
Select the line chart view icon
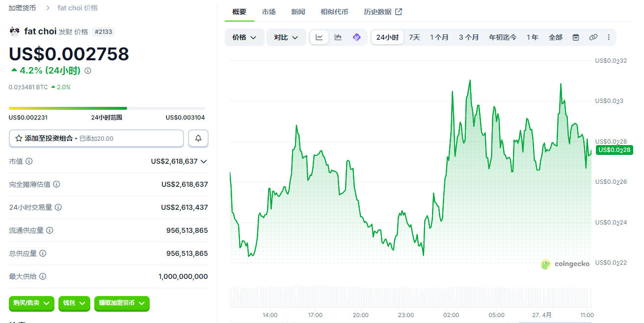319,37
